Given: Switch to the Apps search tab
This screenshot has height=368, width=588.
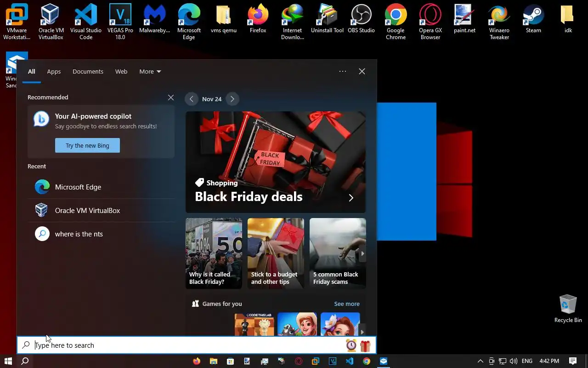Looking at the screenshot, I should click(x=54, y=71).
